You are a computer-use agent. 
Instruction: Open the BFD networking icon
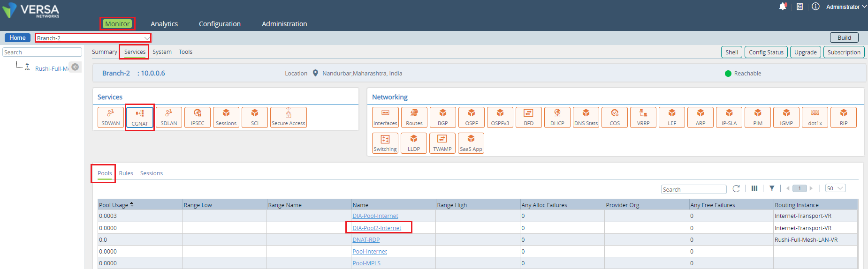[x=529, y=117]
